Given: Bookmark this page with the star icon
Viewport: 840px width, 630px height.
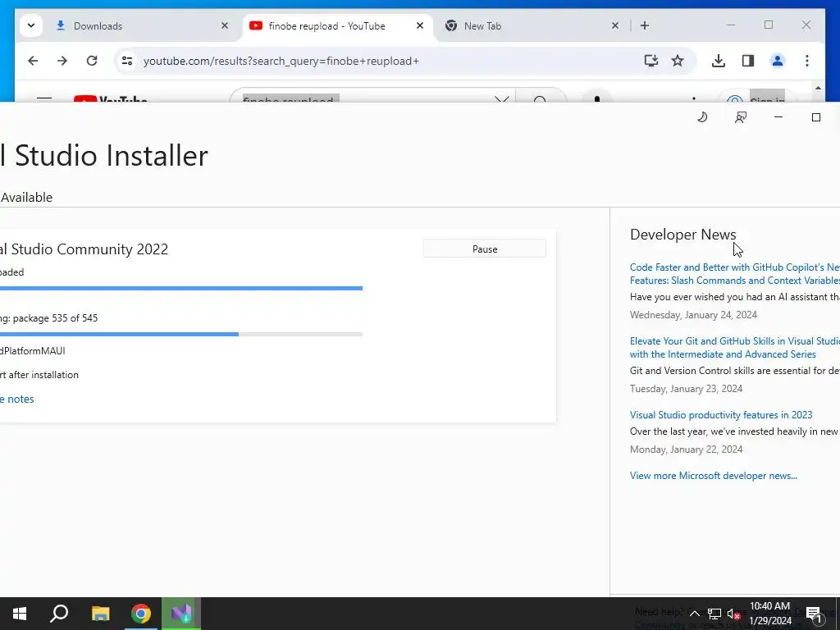Looking at the screenshot, I should pos(678,61).
